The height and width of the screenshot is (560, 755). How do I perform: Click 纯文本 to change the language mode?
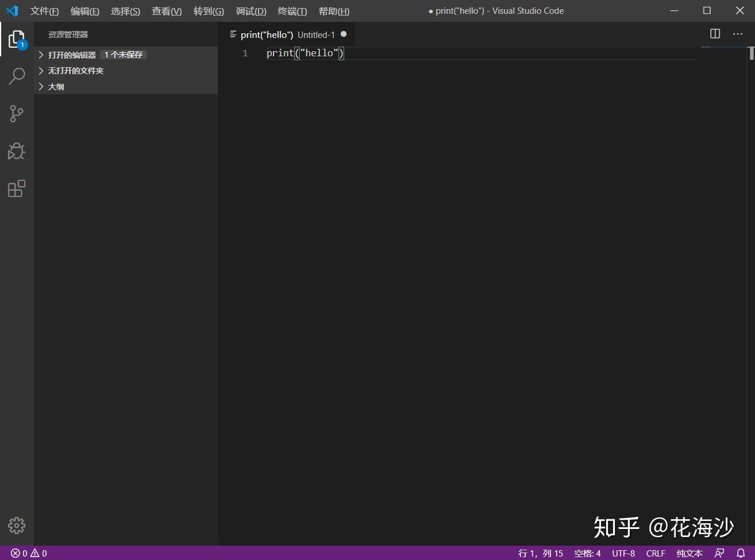point(689,553)
